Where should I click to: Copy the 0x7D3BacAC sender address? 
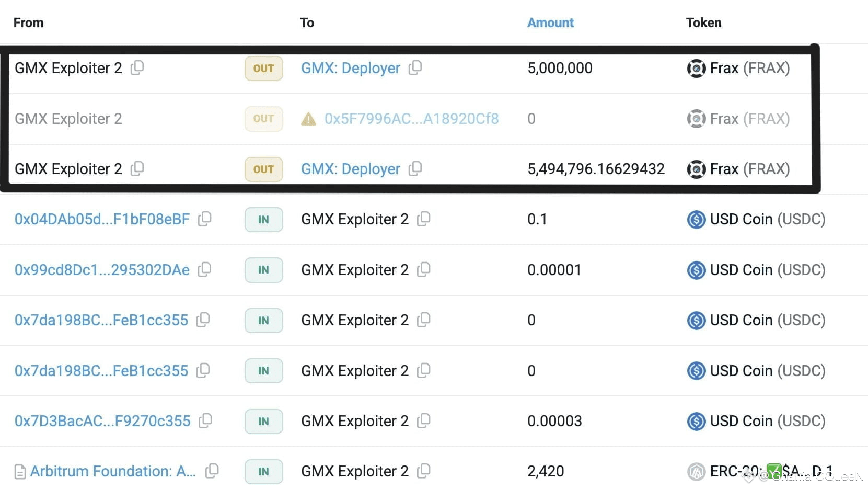click(206, 421)
